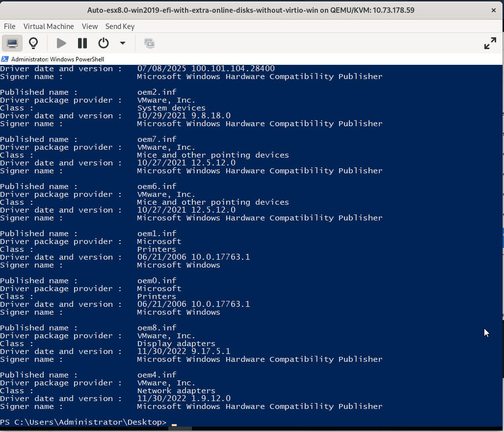The image size is (504, 432).
Task: Power on the virtual machine
Action: click(x=61, y=43)
